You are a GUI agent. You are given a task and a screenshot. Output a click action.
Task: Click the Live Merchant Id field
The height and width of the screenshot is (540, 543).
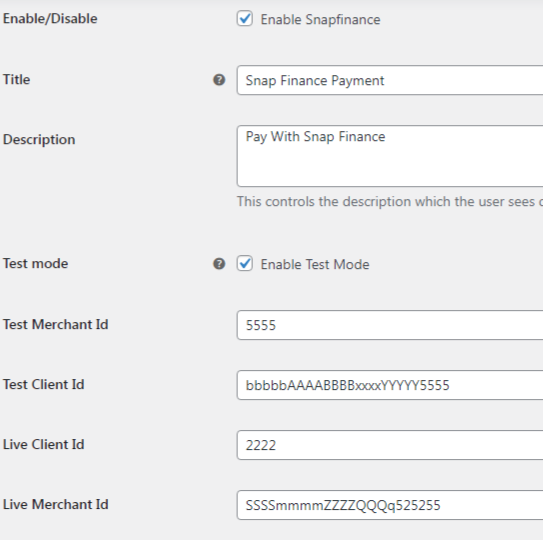pyautogui.click(x=390, y=505)
